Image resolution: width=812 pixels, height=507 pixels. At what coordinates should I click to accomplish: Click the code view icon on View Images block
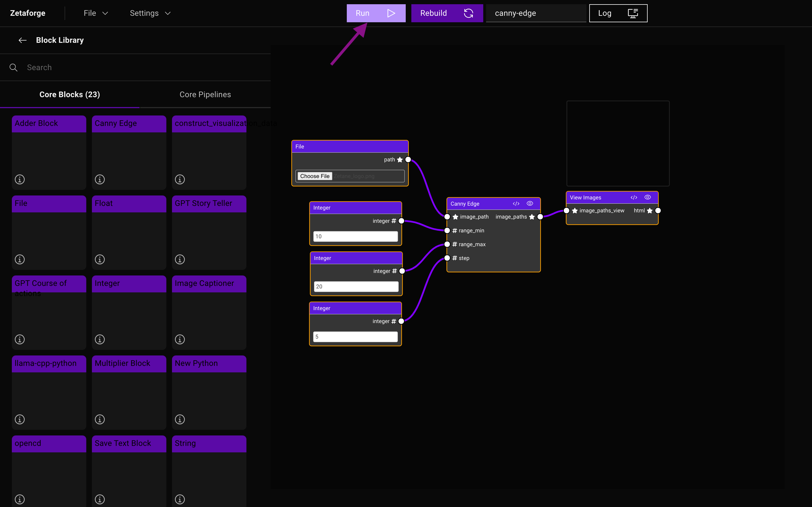[634, 197]
